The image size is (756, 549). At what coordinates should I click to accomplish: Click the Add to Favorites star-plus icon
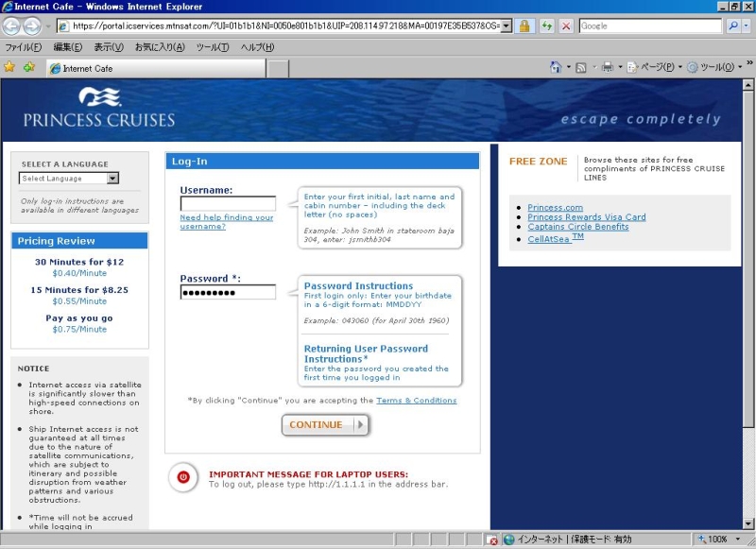click(x=29, y=67)
